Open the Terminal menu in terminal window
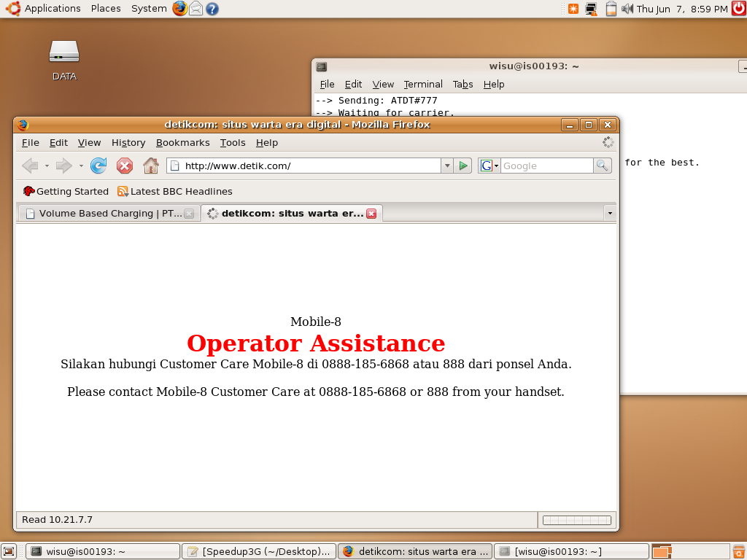Image resolution: width=747 pixels, height=560 pixels. click(423, 85)
